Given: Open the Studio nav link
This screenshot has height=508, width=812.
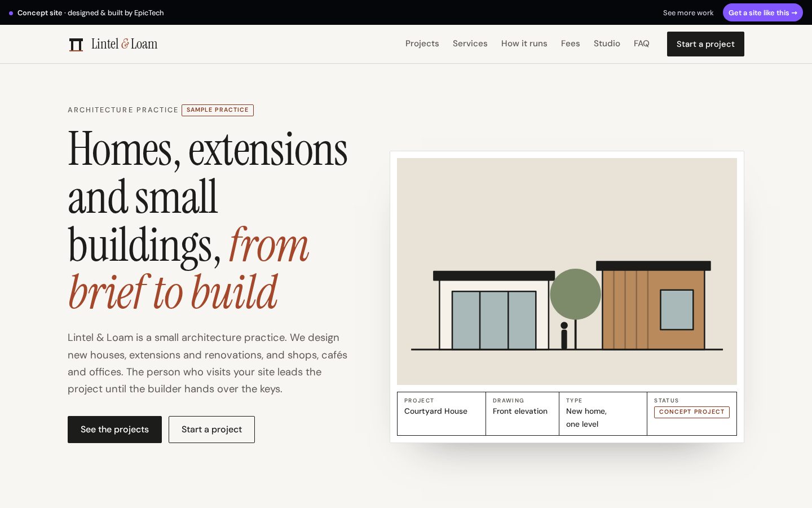Looking at the screenshot, I should (607, 43).
